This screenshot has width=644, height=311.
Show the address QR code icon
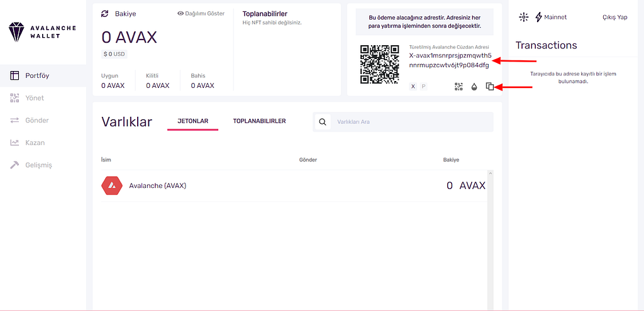[x=458, y=87]
